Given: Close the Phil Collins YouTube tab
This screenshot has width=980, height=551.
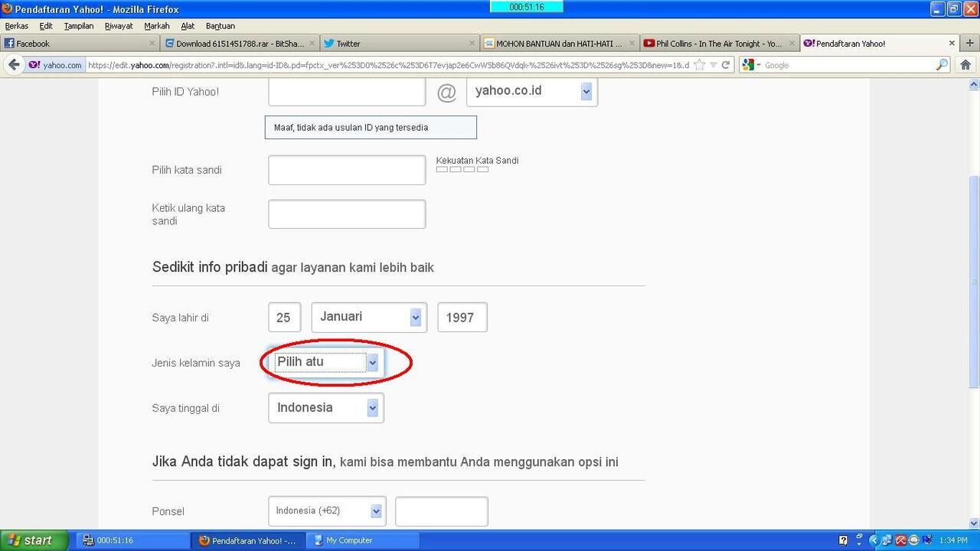Looking at the screenshot, I should (791, 44).
